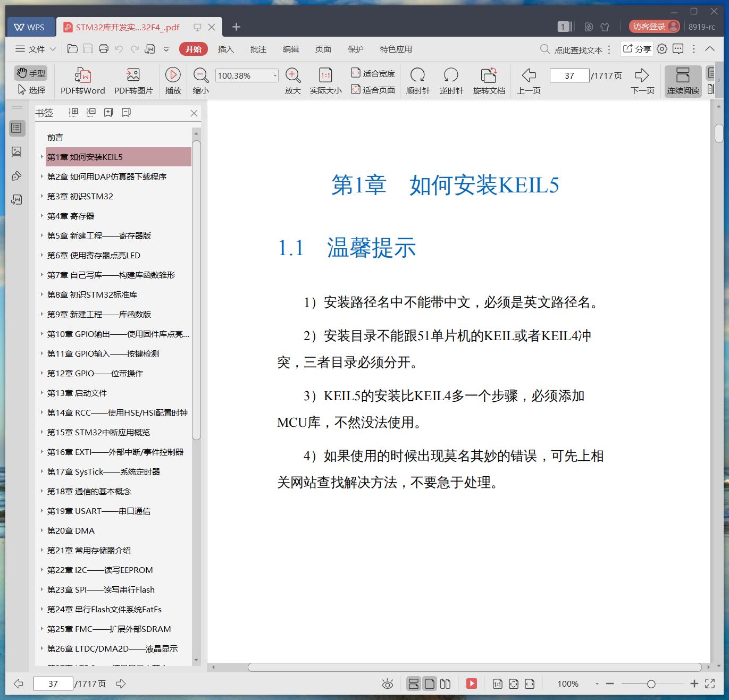The image size is (729, 700).
Task: Fit to width (适合宽度)
Action: tap(373, 73)
